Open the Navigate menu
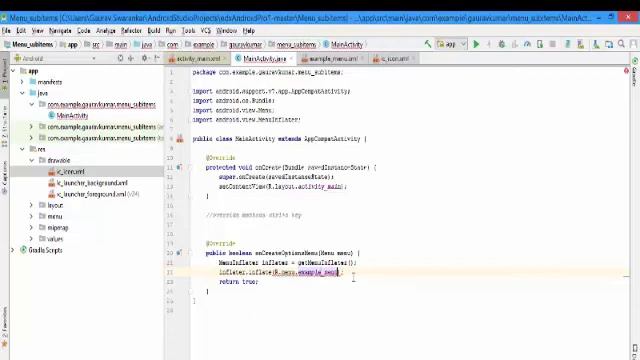Image resolution: width=640 pixels, height=360 pixels. pyautogui.click(x=60, y=31)
